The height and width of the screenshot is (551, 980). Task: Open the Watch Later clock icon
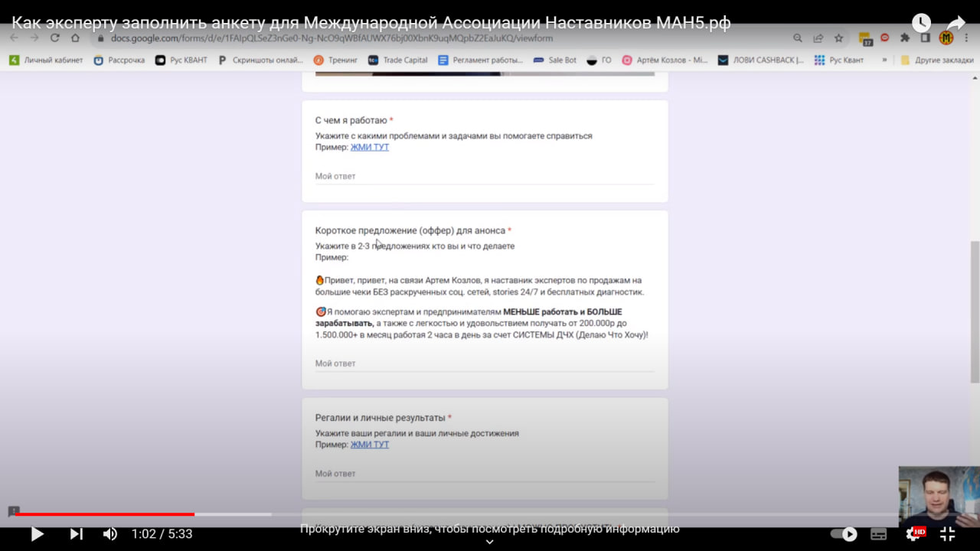921,23
